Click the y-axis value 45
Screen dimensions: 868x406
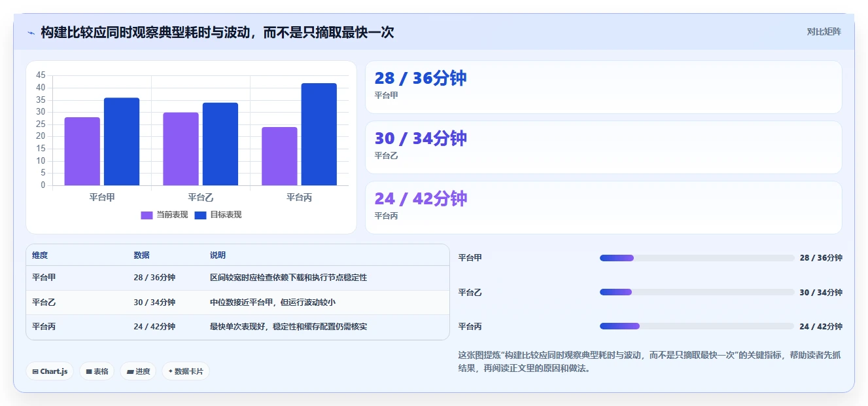click(x=41, y=75)
